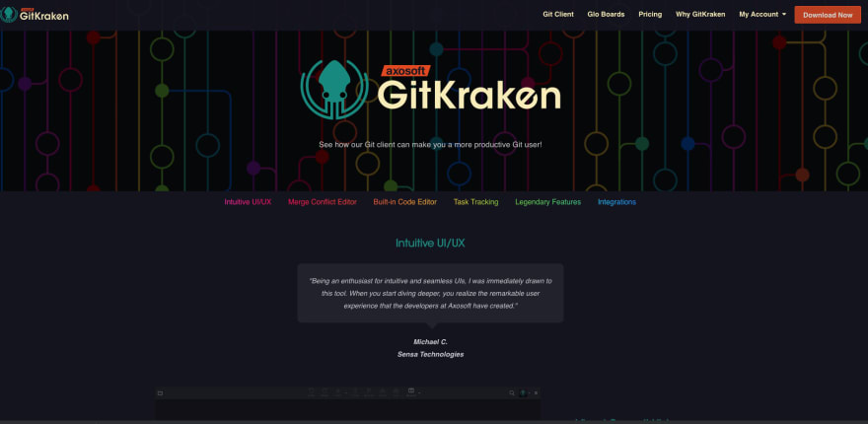
Task: Jump to the Intuitive UI/UX section link
Action: coord(248,202)
